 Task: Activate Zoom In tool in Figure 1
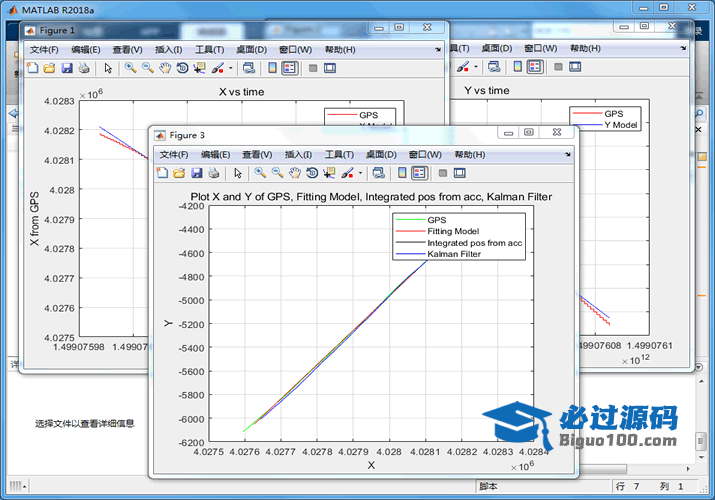130,68
